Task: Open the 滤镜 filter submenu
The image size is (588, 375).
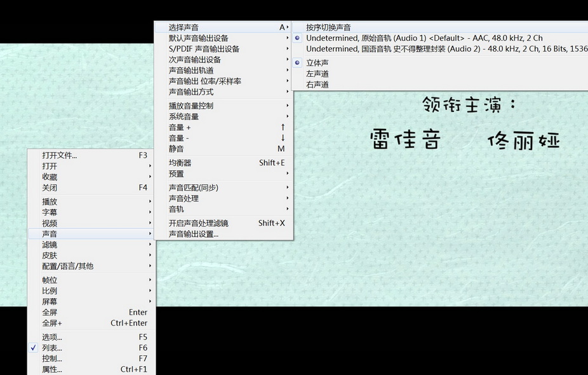Action: 50,245
